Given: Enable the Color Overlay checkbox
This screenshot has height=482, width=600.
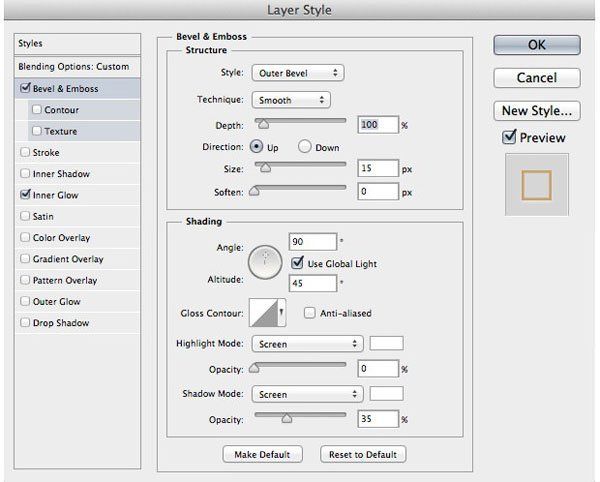Looking at the screenshot, I should pos(25,237).
